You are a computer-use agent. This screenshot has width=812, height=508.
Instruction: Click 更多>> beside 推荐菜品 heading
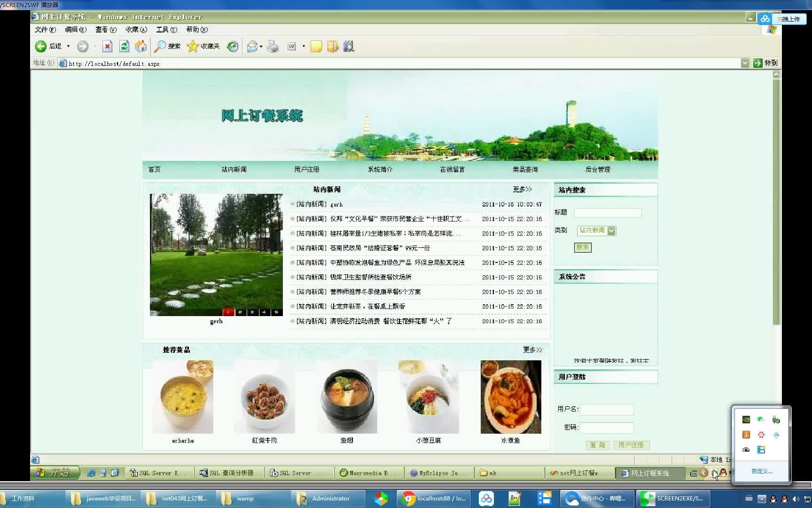click(x=532, y=349)
